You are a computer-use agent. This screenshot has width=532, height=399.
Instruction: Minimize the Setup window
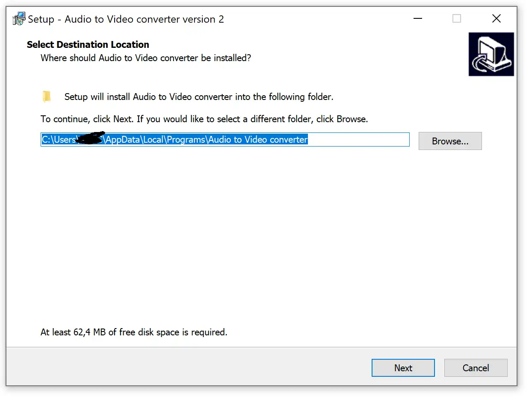click(x=418, y=19)
